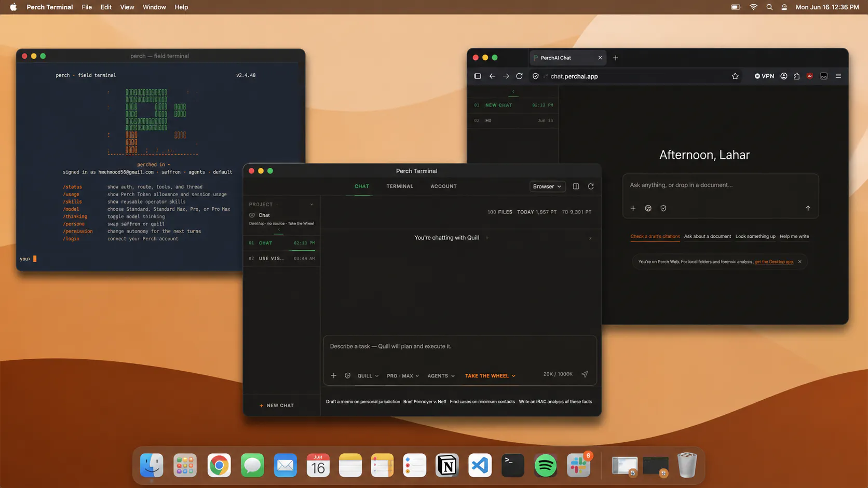Open Spotify from the Dock
868x488 pixels.
(x=545, y=465)
